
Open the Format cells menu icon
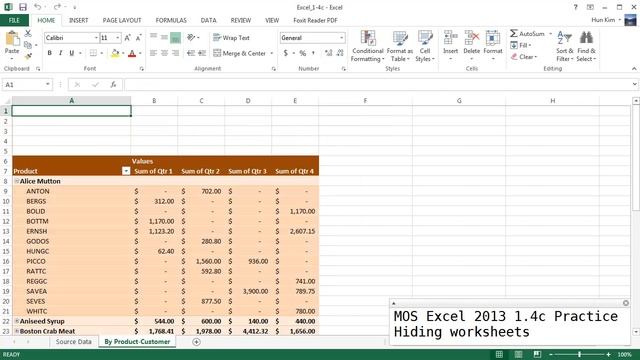(x=493, y=38)
